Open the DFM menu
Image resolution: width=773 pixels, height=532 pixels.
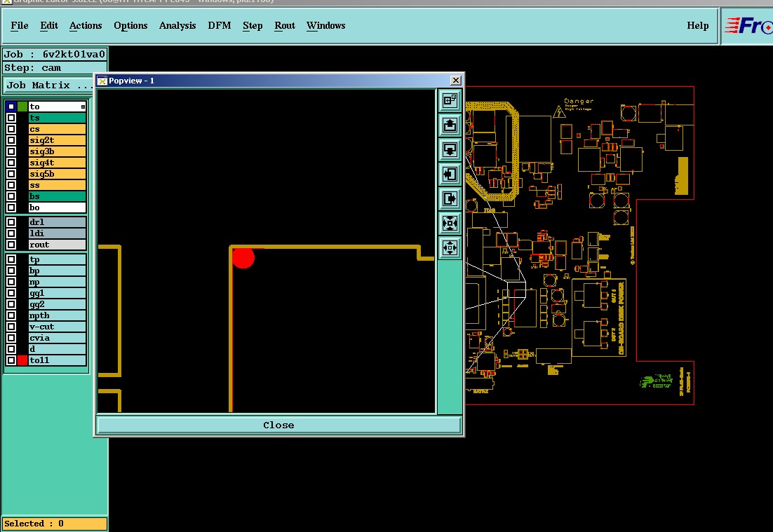click(x=220, y=26)
